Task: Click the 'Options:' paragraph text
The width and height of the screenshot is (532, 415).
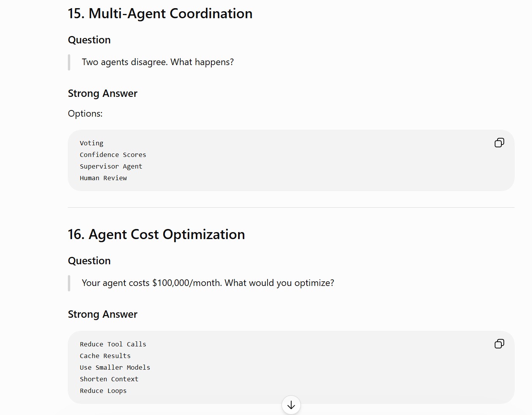Action: (x=85, y=114)
